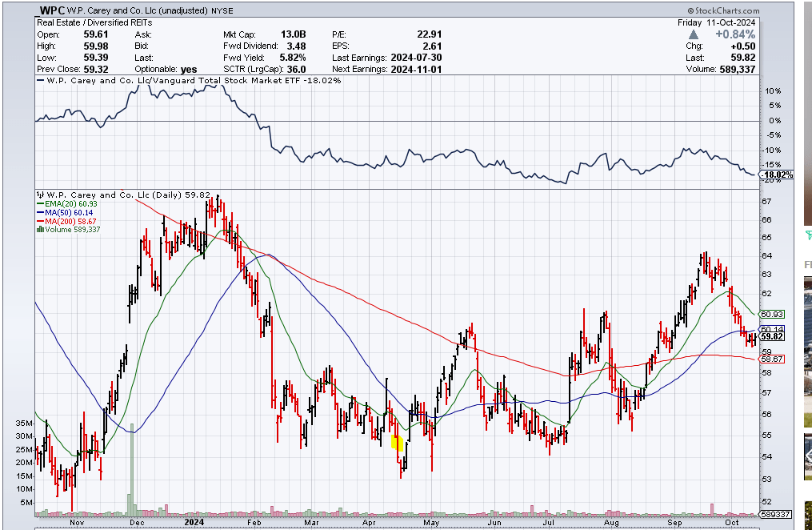
Task: Click the 59.82 last price tag on the right axis
Action: [x=772, y=337]
